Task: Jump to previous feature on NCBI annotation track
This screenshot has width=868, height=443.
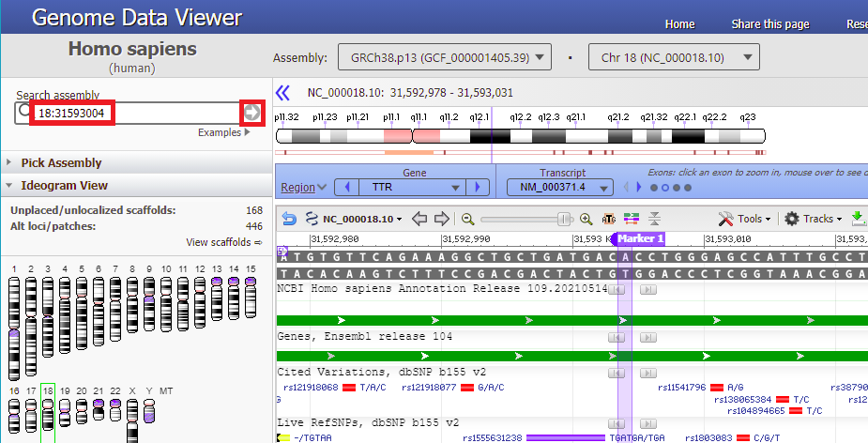Action: coord(617,290)
